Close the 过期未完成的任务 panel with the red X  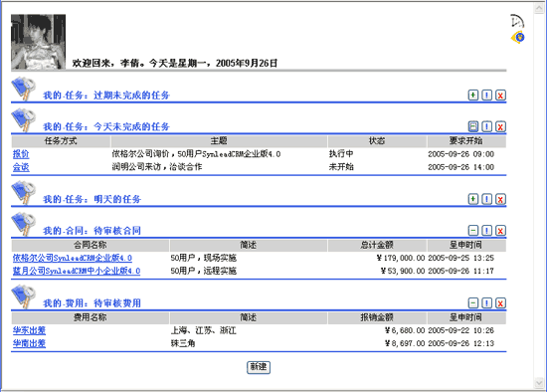tap(500, 95)
